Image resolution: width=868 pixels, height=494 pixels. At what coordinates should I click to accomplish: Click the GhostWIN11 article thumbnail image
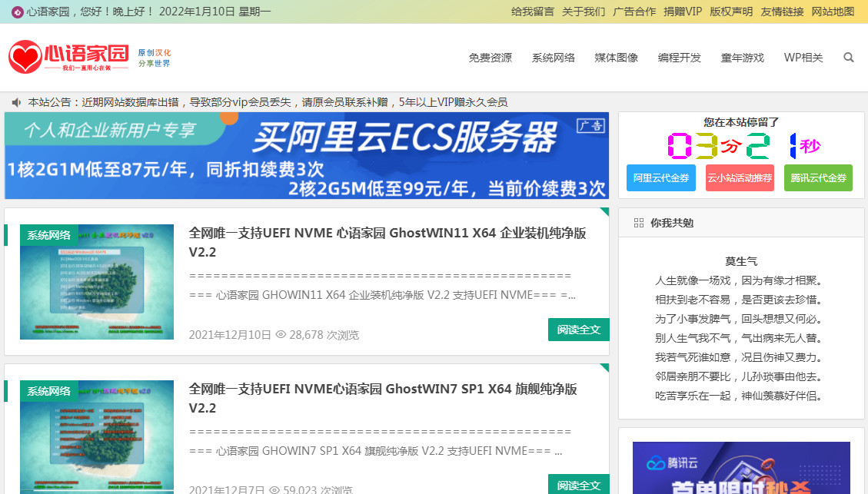97,282
